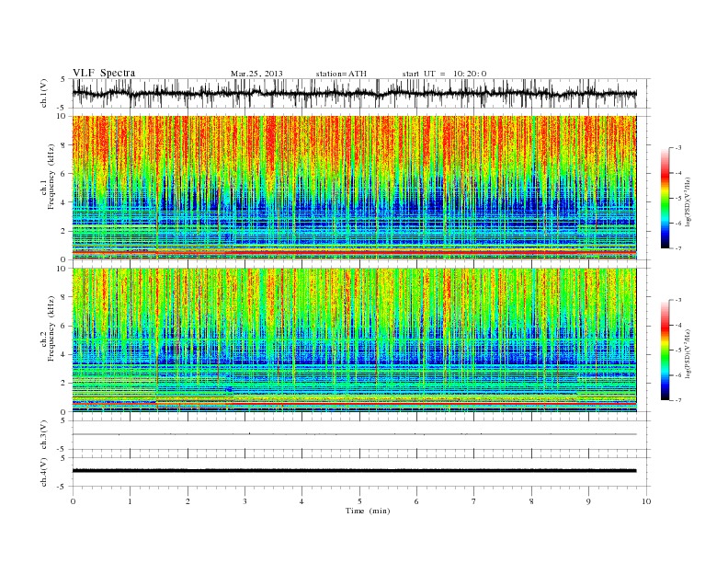Click the time axis tick label "10"
The height and width of the screenshot is (563, 728).
(x=646, y=501)
